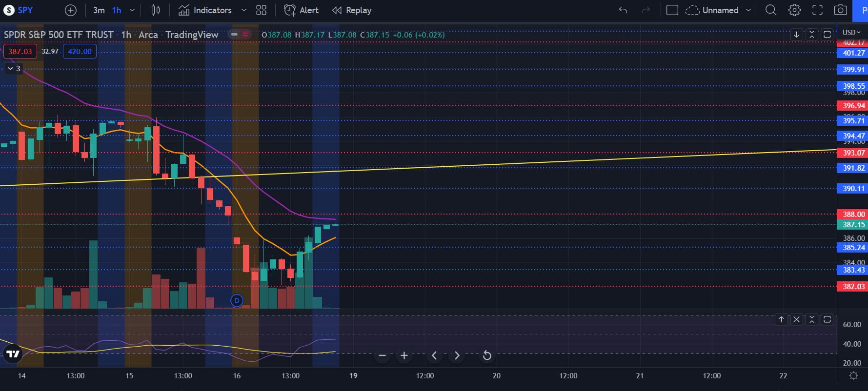Collapse the lower indicator pane
The image size is (868, 391).
pyautogui.click(x=812, y=319)
